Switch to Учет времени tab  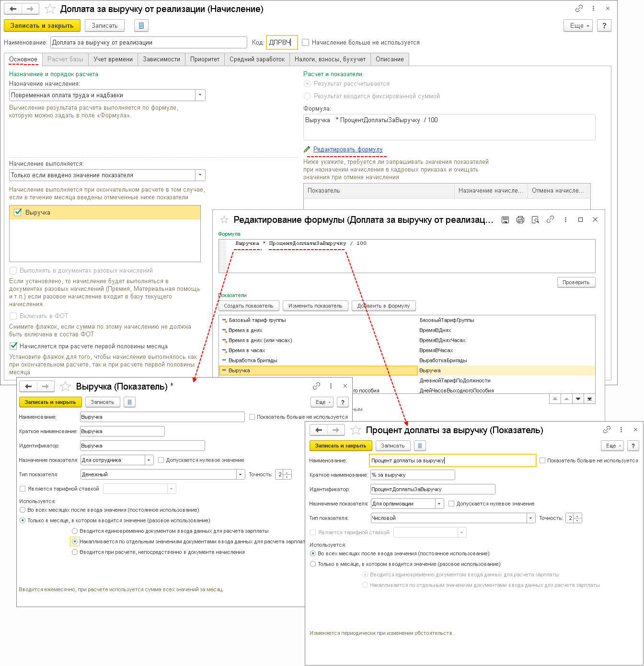[113, 59]
